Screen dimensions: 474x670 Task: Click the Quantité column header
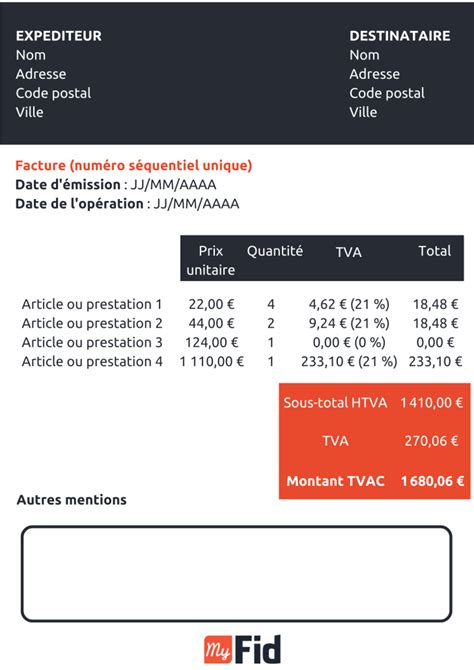coord(274,251)
